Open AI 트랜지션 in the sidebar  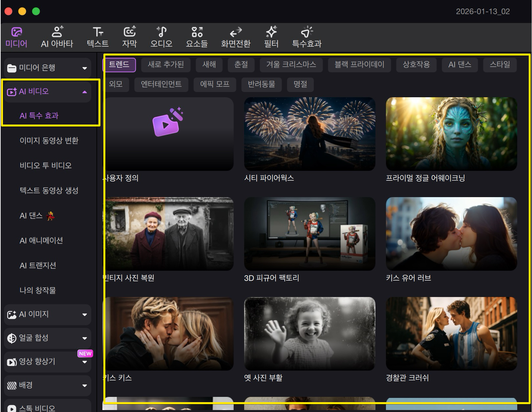pos(38,266)
